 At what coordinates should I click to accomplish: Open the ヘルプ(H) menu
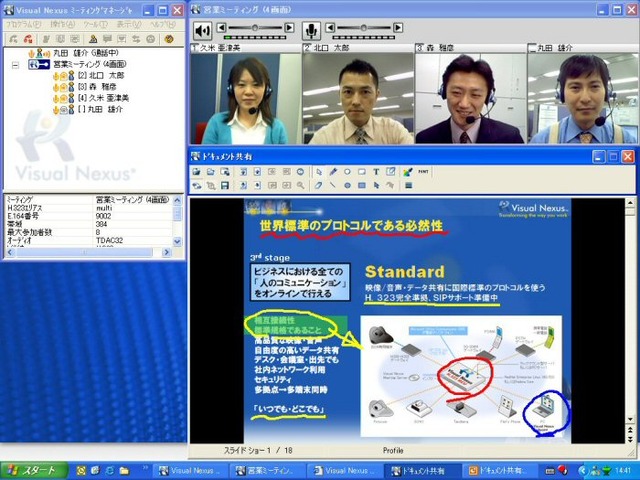(x=163, y=24)
